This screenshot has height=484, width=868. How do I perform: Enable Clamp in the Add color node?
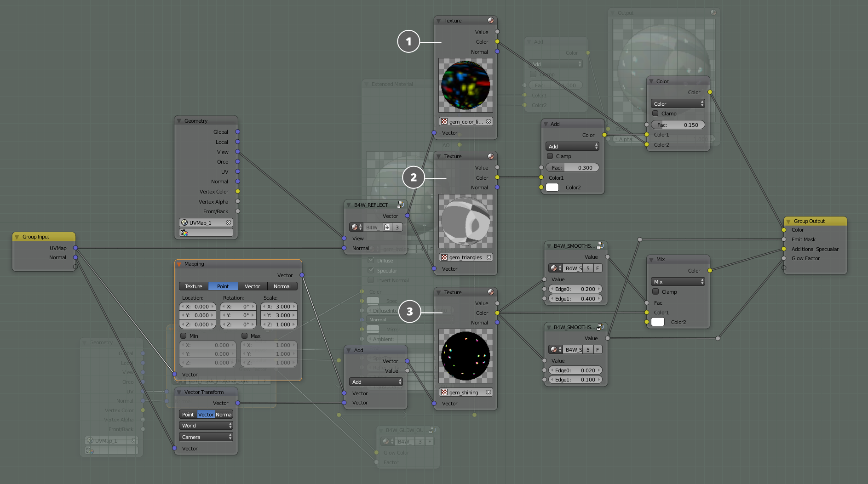550,156
